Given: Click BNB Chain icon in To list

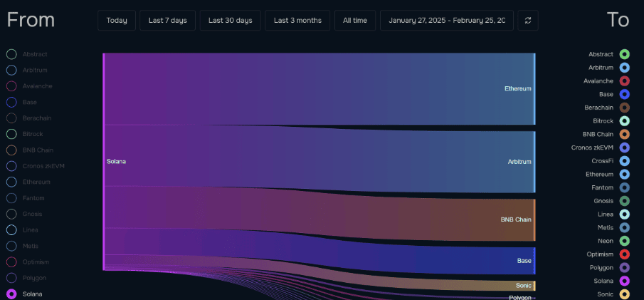Looking at the screenshot, I should (624, 134).
